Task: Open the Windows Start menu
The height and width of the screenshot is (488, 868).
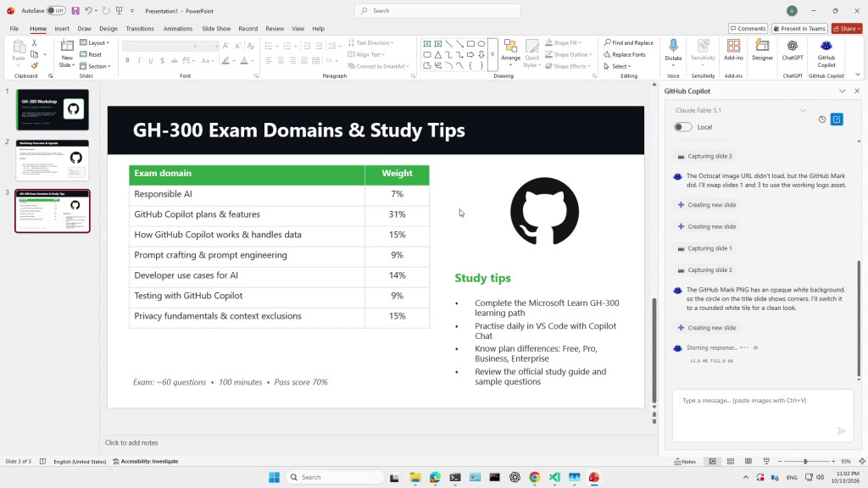Action: [x=274, y=477]
